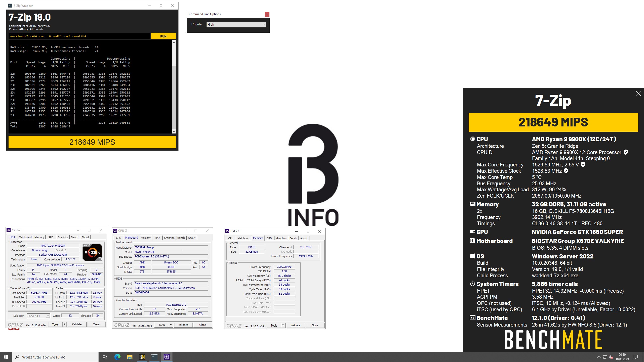Screen dimensions: 644x362
Task: Click the muted volume tray icon
Action: coord(611,357)
